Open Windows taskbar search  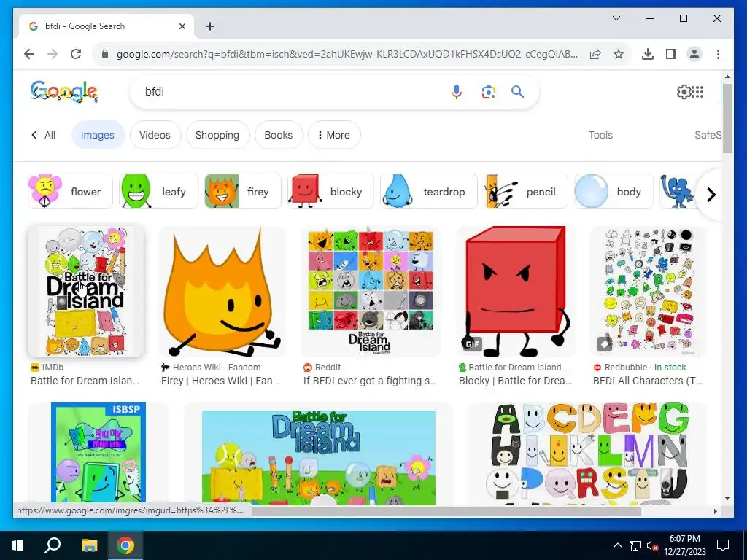coord(53,545)
